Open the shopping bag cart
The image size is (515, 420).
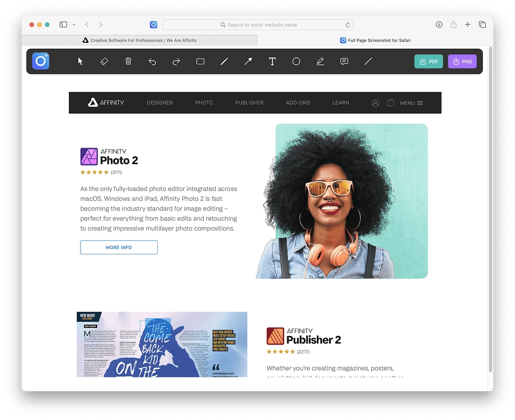390,102
